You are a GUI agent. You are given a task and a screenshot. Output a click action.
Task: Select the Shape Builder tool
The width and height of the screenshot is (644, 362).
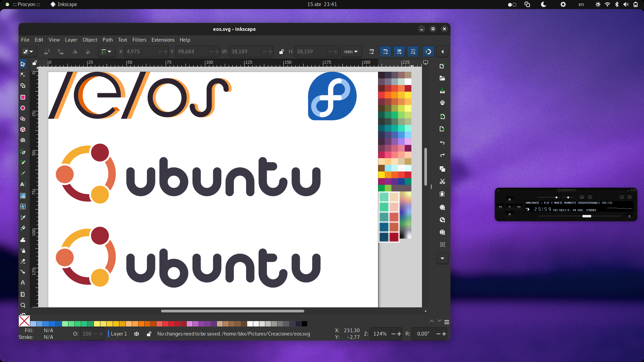click(x=23, y=86)
